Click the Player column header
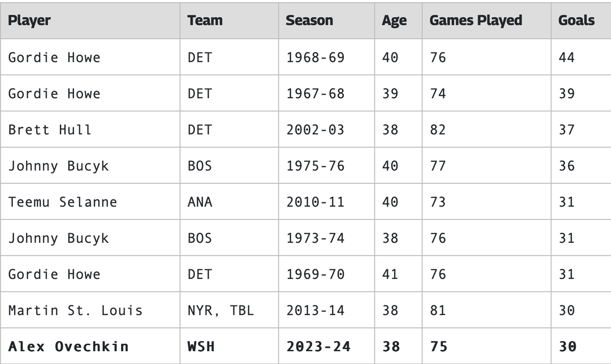The height and width of the screenshot is (364, 611). 30,20
